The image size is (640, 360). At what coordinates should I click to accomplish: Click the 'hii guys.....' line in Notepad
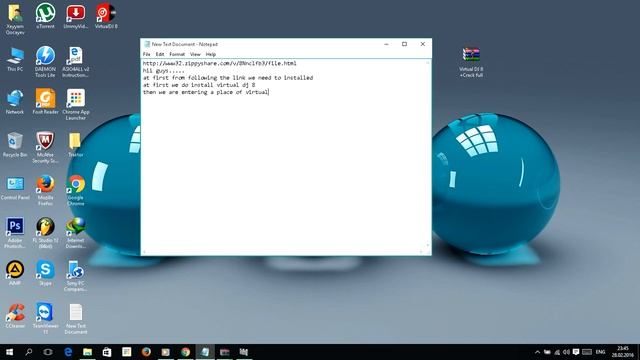coord(163,71)
